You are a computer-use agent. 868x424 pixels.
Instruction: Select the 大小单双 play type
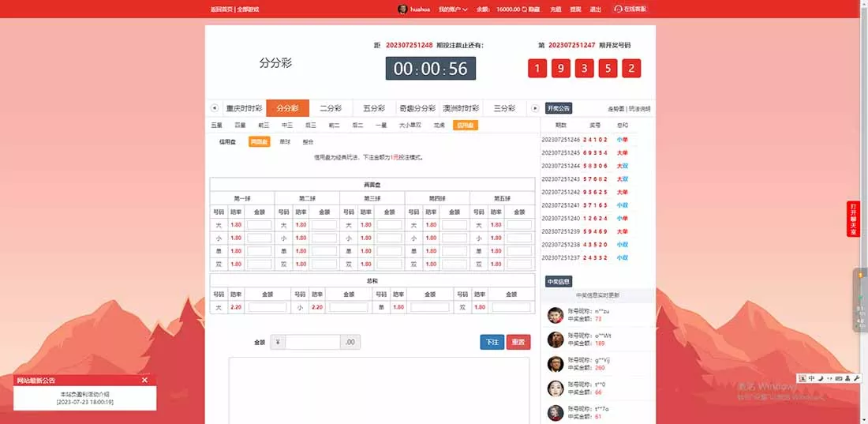(x=410, y=125)
